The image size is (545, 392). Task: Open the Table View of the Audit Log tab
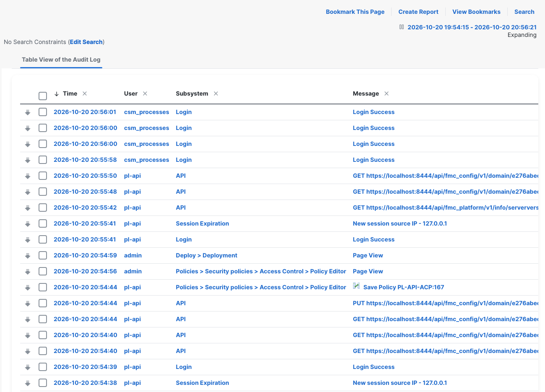[61, 60]
